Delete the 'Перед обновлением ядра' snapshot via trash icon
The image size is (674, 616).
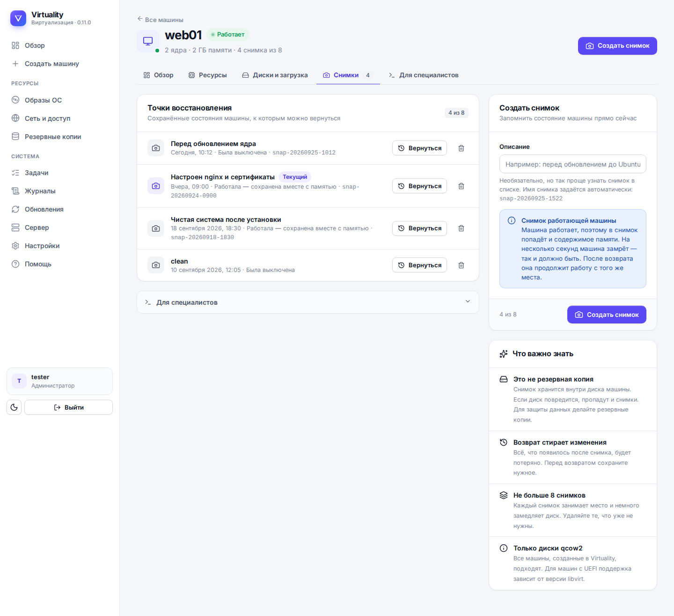point(461,148)
